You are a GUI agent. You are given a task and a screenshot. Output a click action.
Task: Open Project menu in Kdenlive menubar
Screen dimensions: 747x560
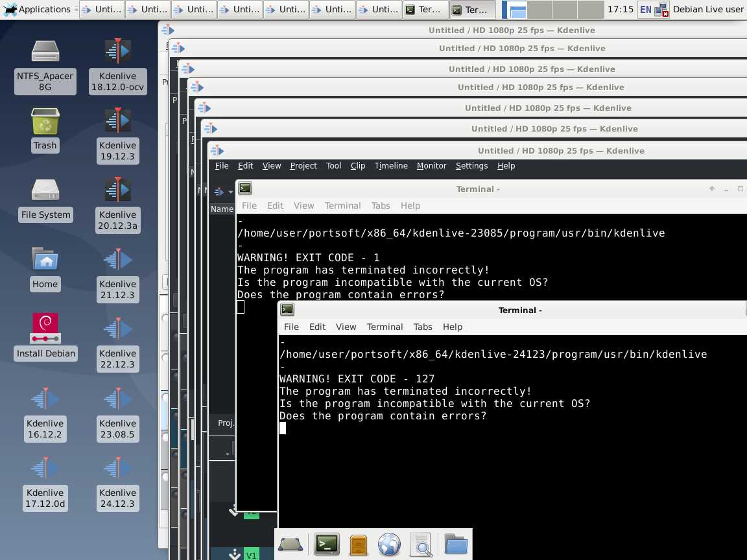tap(303, 166)
